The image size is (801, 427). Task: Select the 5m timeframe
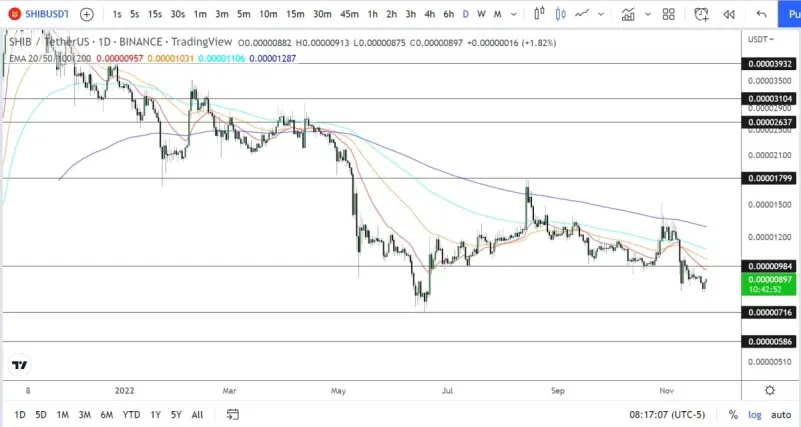[x=244, y=14]
